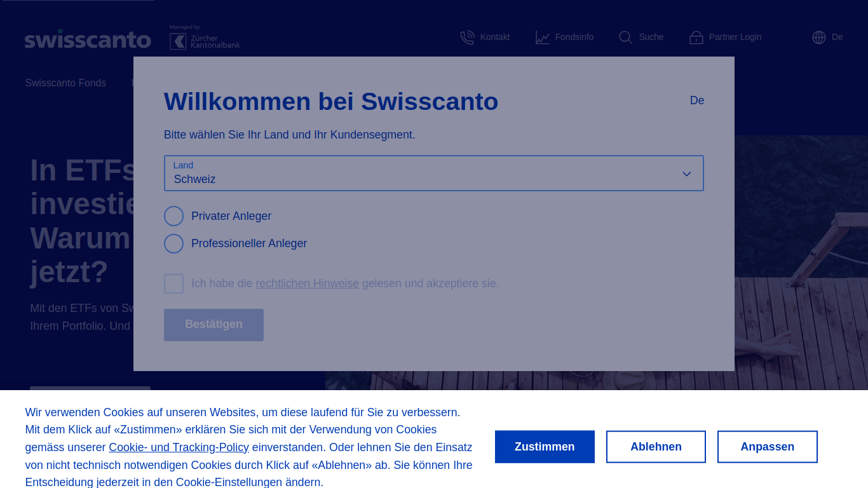
Task: Click the Suche magnifier icon
Action: [x=625, y=37]
